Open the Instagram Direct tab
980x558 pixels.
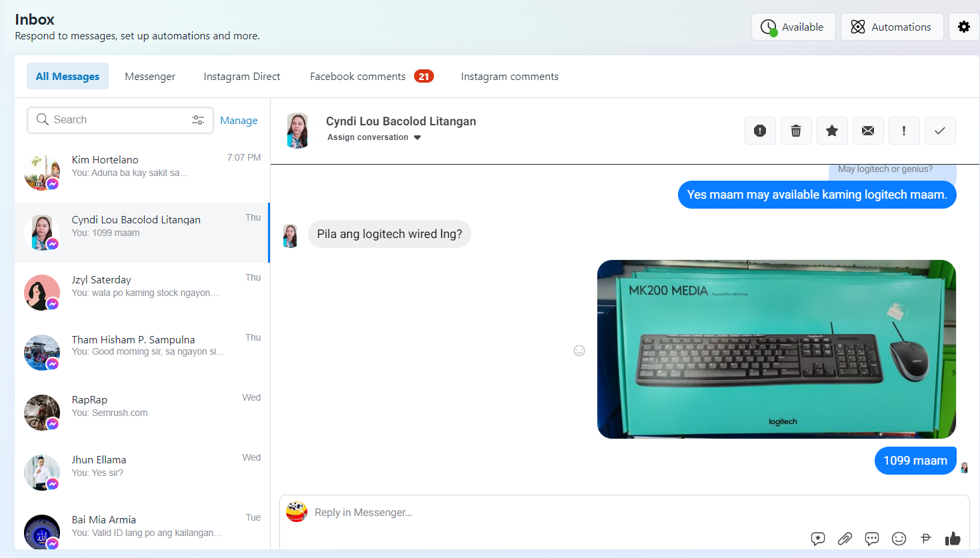242,77
